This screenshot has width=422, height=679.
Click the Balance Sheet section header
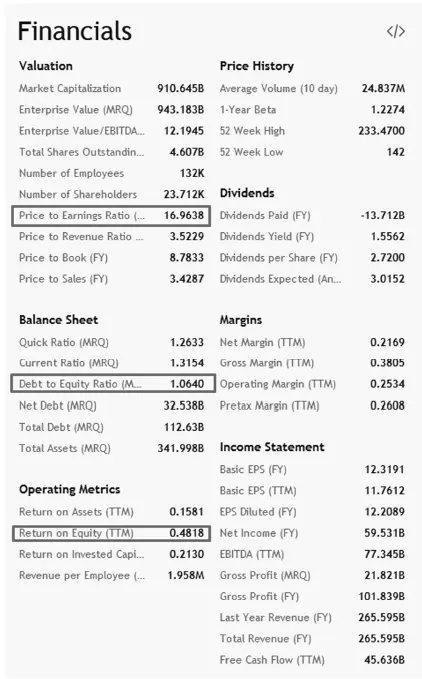click(x=58, y=320)
